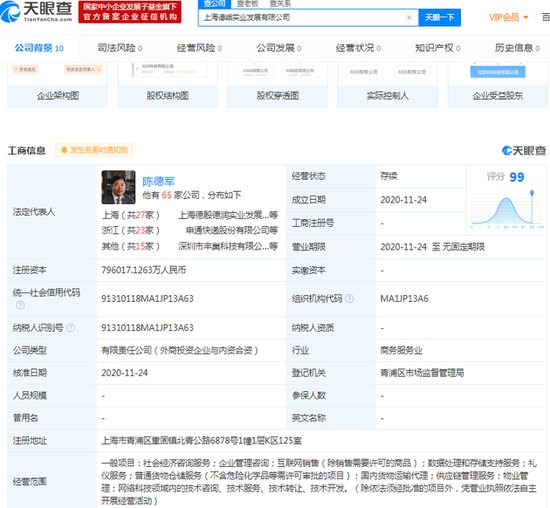
Task: Open the Tianyancha logo home link
Action: click(36, 12)
